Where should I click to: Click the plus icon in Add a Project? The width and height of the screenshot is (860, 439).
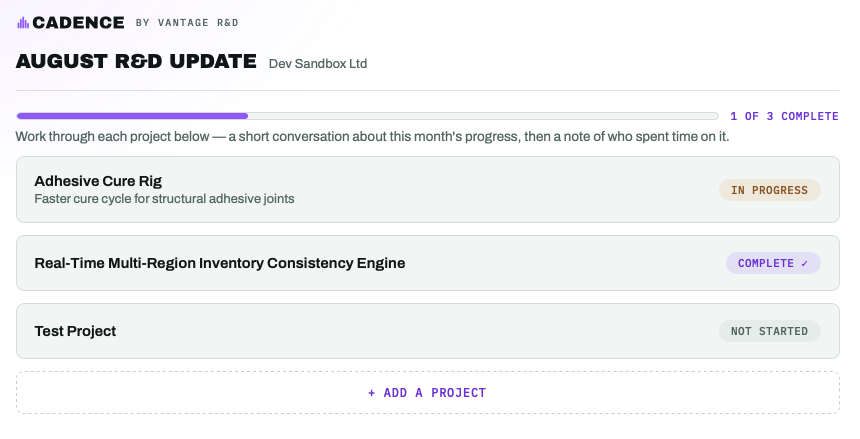pos(371,393)
